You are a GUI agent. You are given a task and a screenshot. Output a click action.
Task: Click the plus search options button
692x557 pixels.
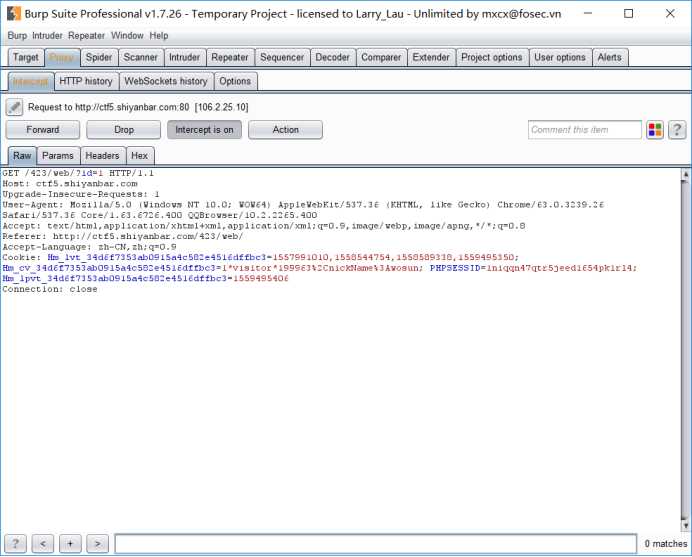pos(70,543)
